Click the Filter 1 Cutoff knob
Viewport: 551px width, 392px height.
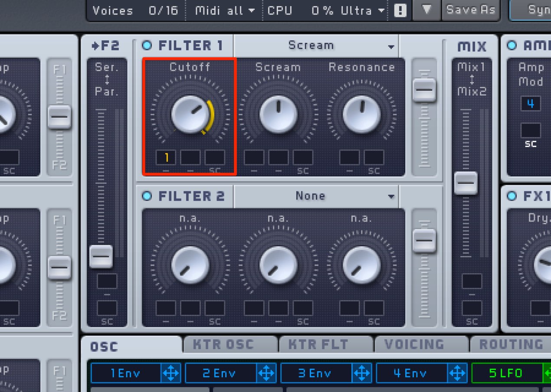click(190, 114)
